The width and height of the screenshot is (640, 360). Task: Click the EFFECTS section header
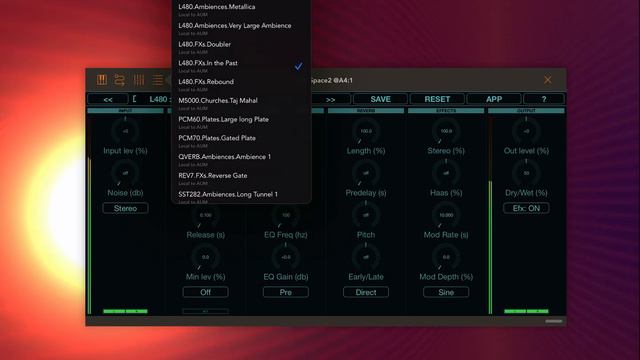click(x=446, y=111)
